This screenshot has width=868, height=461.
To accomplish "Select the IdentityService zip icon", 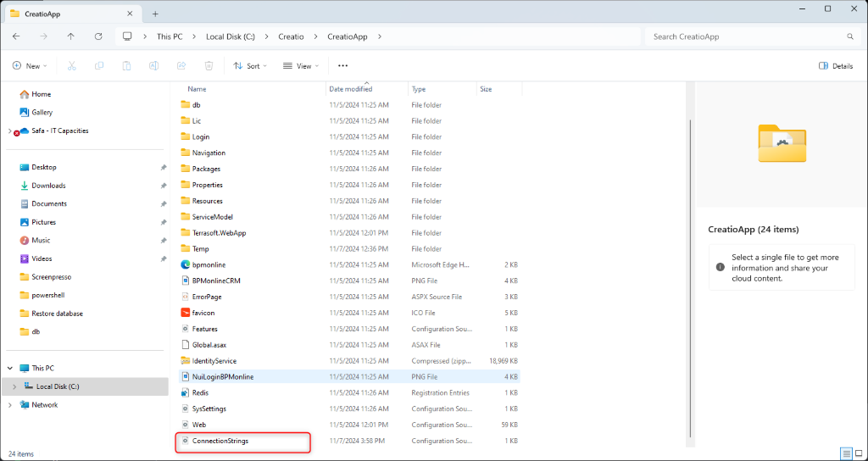I will click(186, 361).
